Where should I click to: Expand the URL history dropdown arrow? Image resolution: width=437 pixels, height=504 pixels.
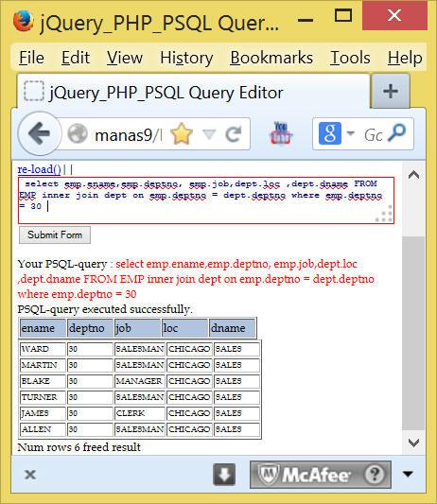pyautogui.click(x=209, y=134)
